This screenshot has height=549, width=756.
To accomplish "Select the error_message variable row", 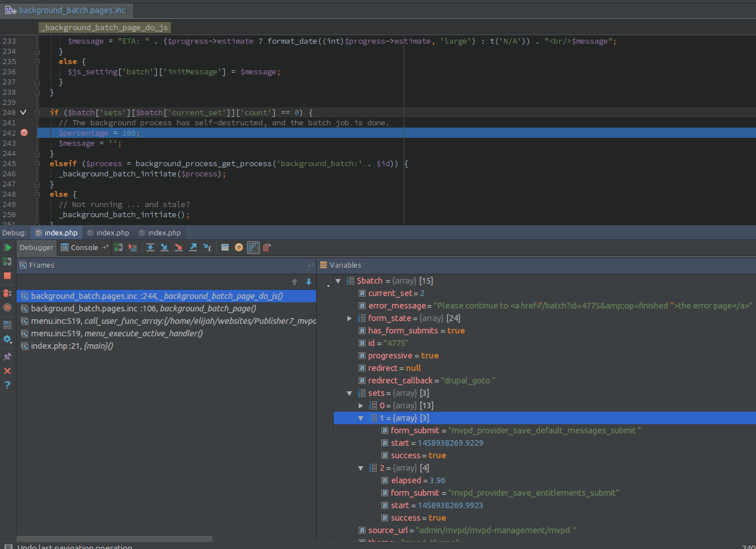I will 555,306.
